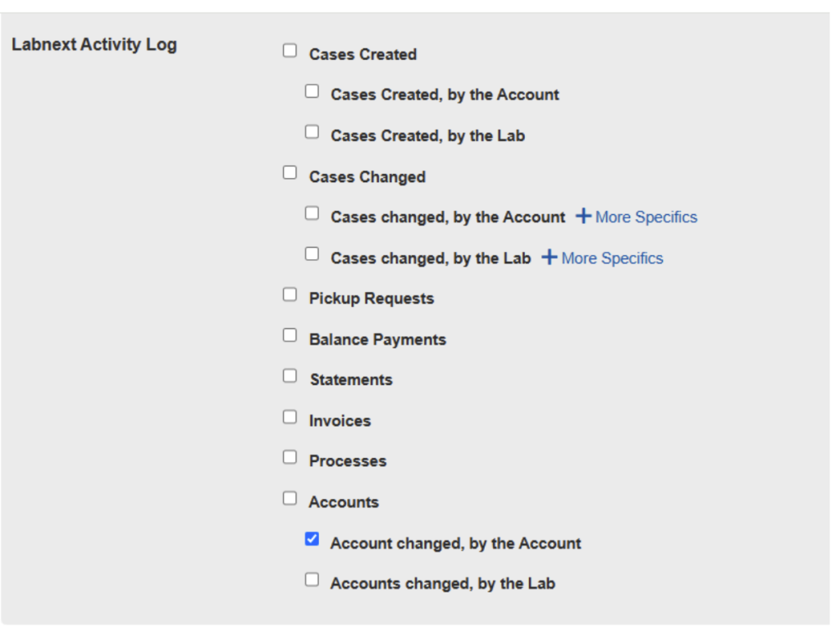Viewport: 840px width, 636px height.
Task: Check Cases changed, by the Lab
Action: pyautogui.click(x=312, y=254)
